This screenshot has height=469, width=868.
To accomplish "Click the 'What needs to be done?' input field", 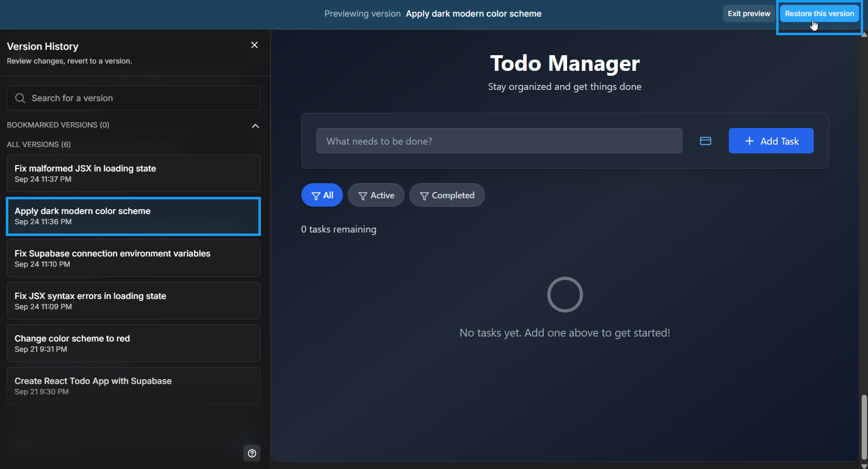I will click(x=499, y=141).
